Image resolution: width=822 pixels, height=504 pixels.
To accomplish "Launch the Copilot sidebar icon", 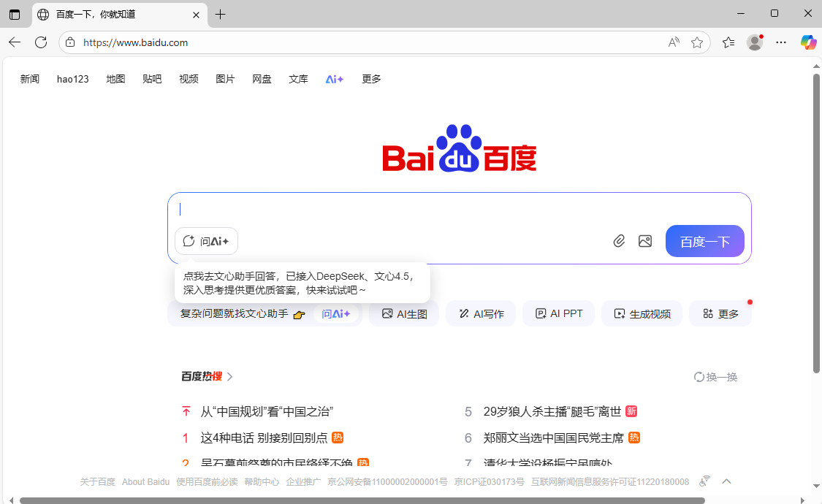I will coord(808,42).
